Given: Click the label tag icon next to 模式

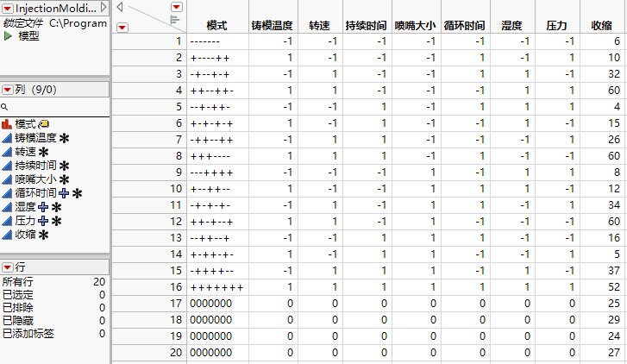Looking at the screenshot, I should 44,124.
